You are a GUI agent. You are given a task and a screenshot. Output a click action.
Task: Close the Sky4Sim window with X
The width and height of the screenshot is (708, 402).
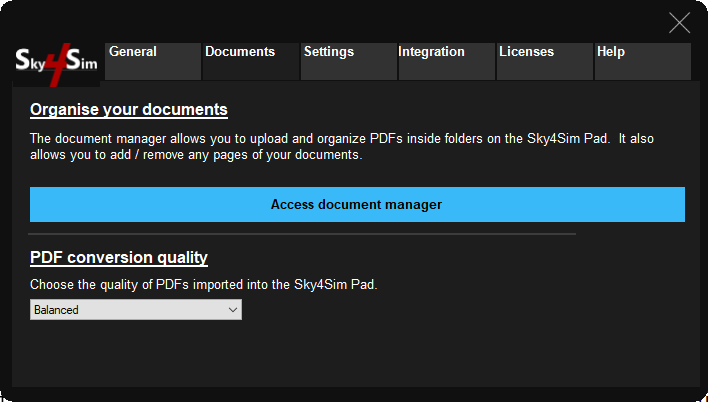click(x=679, y=23)
